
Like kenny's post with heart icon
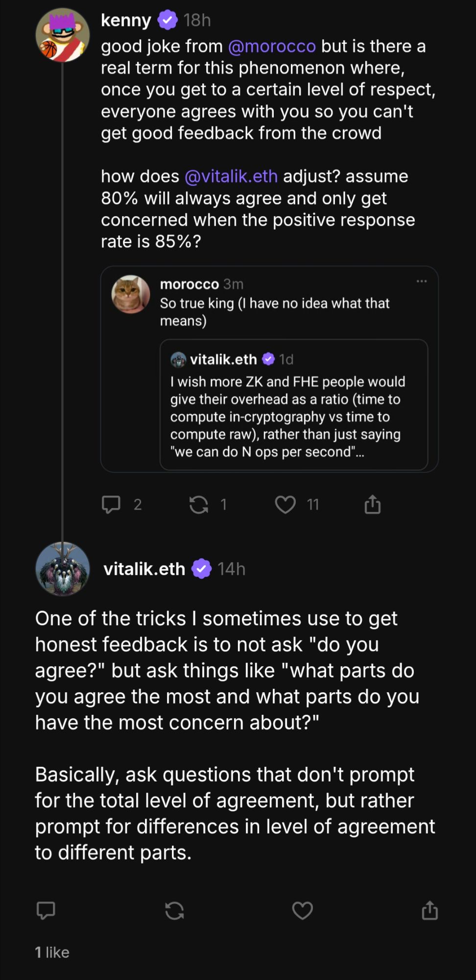pos(285,504)
